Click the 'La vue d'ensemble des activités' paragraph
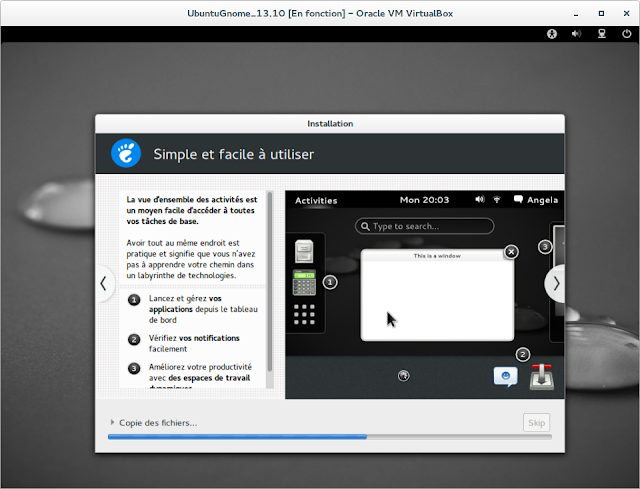The image size is (640, 489). (x=192, y=210)
